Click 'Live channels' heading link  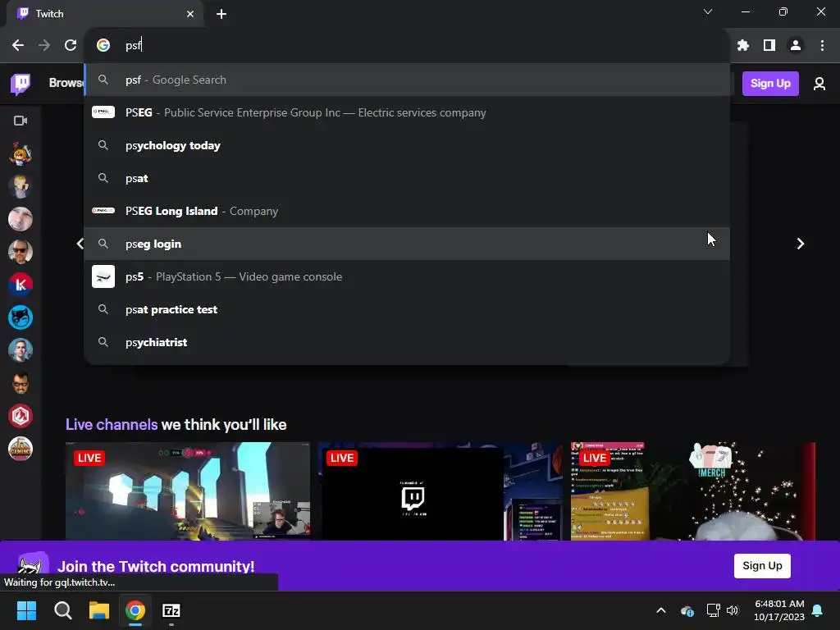112,425
